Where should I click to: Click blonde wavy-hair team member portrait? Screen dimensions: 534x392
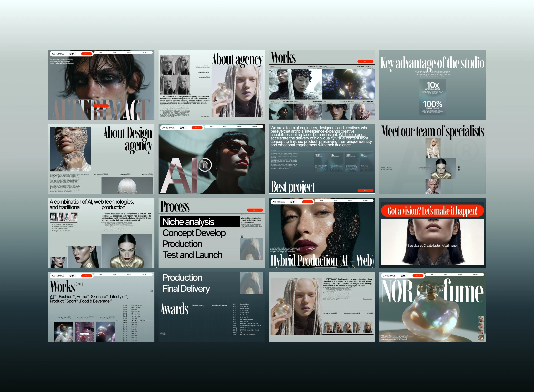pos(433,148)
